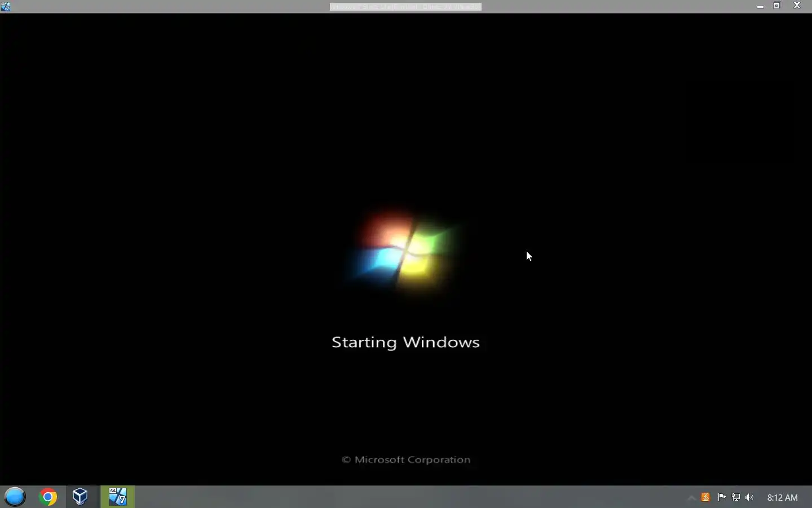This screenshot has width=812, height=508.
Task: Restore down the virtual machine window
Action: coord(778,6)
